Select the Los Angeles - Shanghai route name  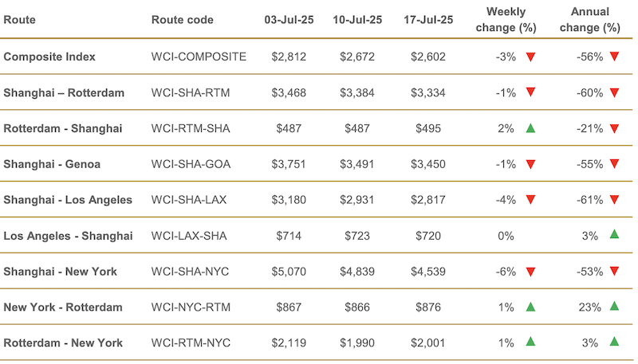pos(68,236)
